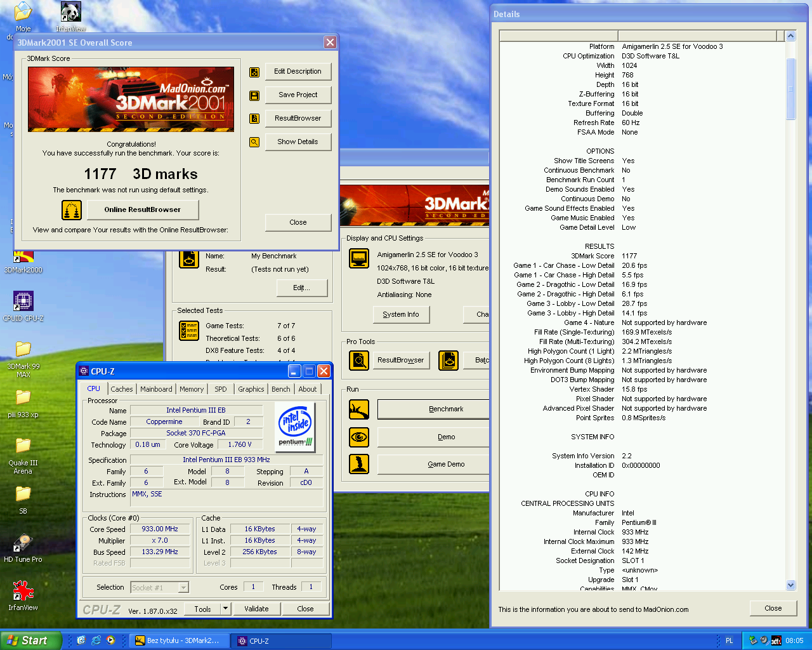Click the Edit... button under project Name
This screenshot has height=650, width=812.
coord(302,288)
